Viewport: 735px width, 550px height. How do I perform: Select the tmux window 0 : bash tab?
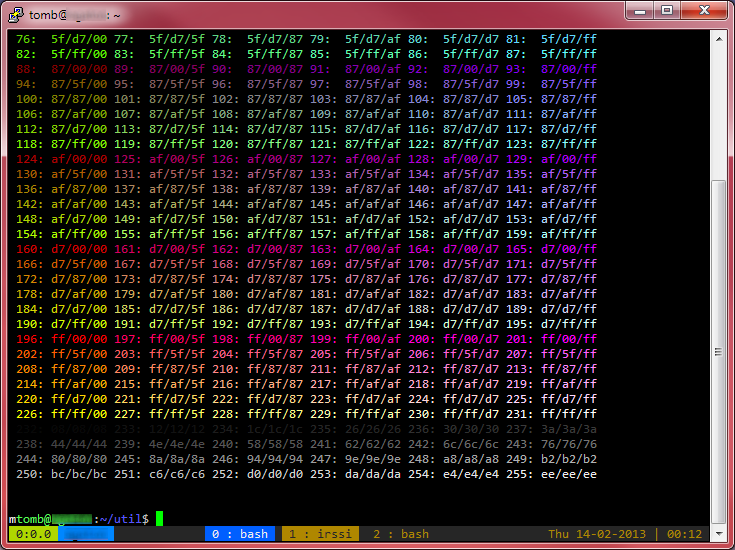tap(240, 534)
